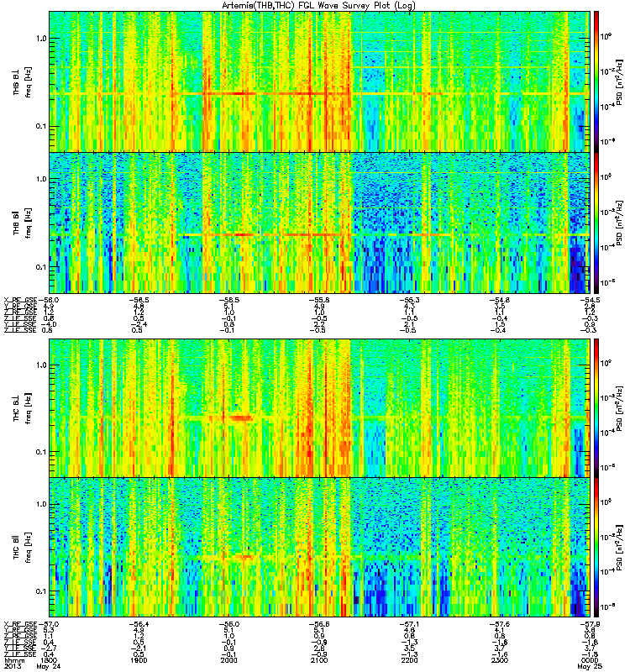Image resolution: width=630 pixels, height=672 pixels.
Task: Click the THC B-perpendicular spectrogram panel
Action: [x=320, y=408]
